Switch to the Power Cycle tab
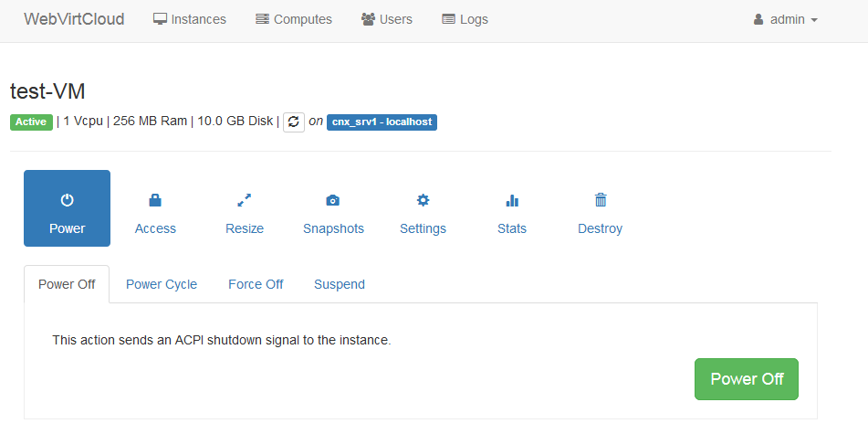The height and width of the screenshot is (434, 868). tap(162, 284)
